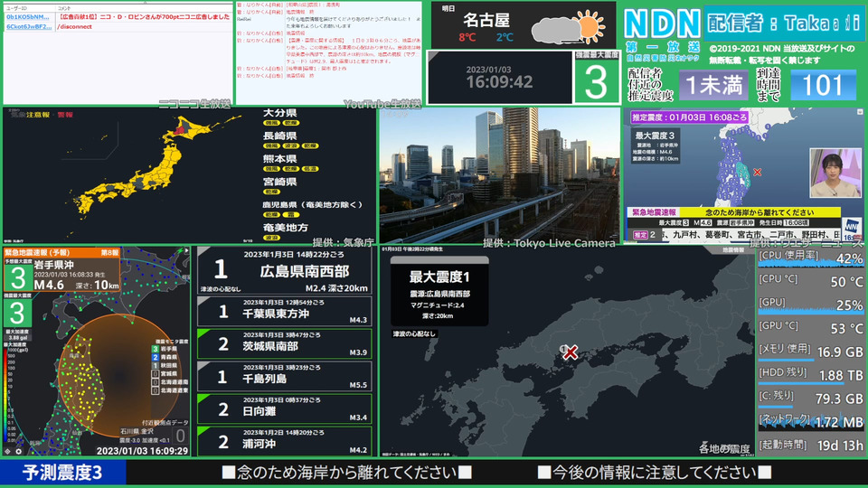Screen dimensions: 868x488
Task: Select the 広島県南西部 earthquake entry
Action: pyautogui.click(x=285, y=270)
